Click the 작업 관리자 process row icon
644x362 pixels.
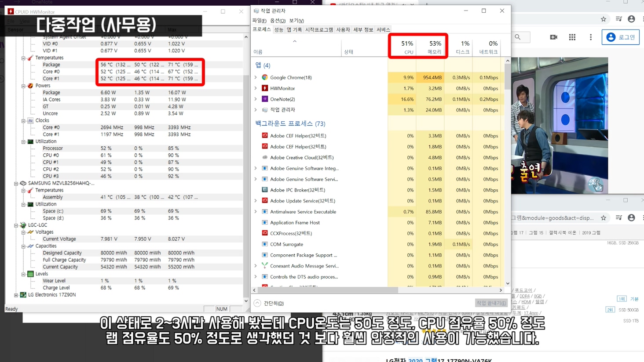(x=265, y=110)
